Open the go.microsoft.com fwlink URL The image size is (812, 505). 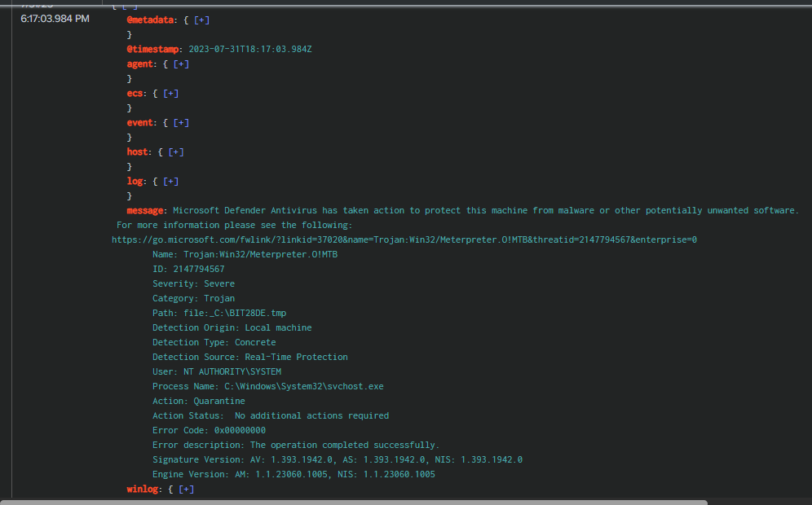[x=404, y=239]
